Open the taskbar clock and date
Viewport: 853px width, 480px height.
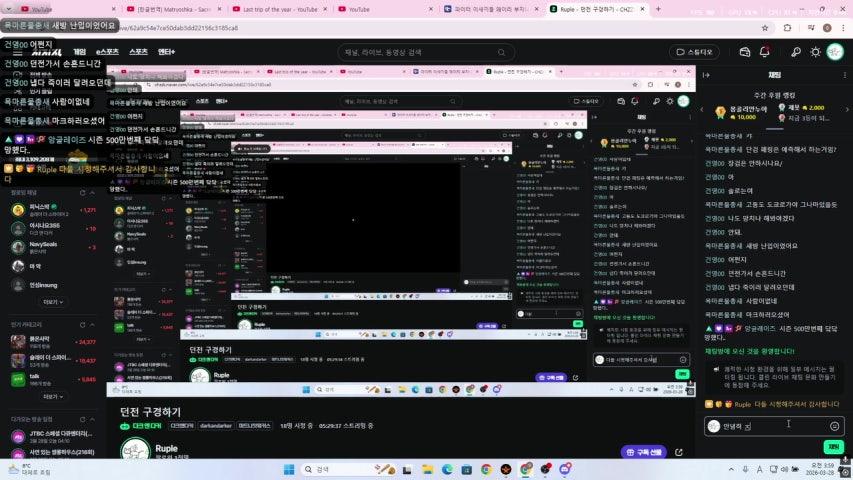pyautogui.click(x=821, y=469)
